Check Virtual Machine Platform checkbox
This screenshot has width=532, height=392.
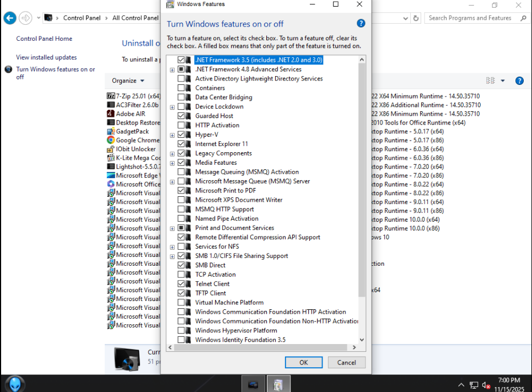181,302
